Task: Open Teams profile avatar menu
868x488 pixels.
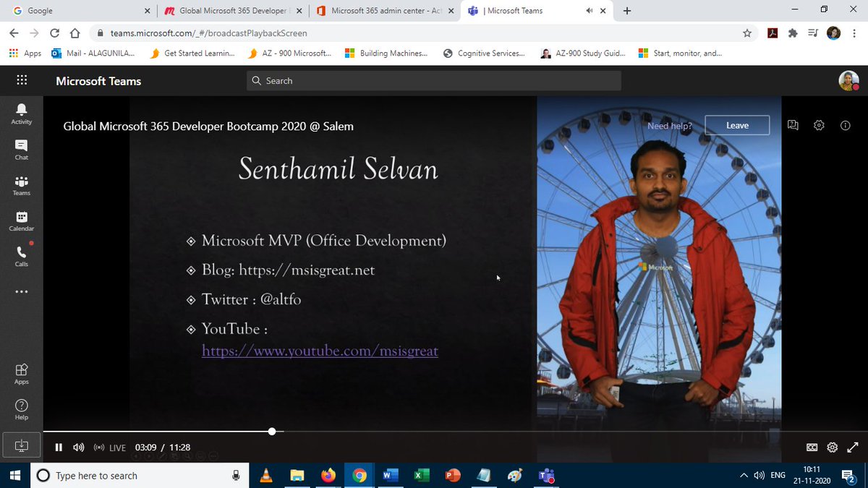Action: (848, 81)
